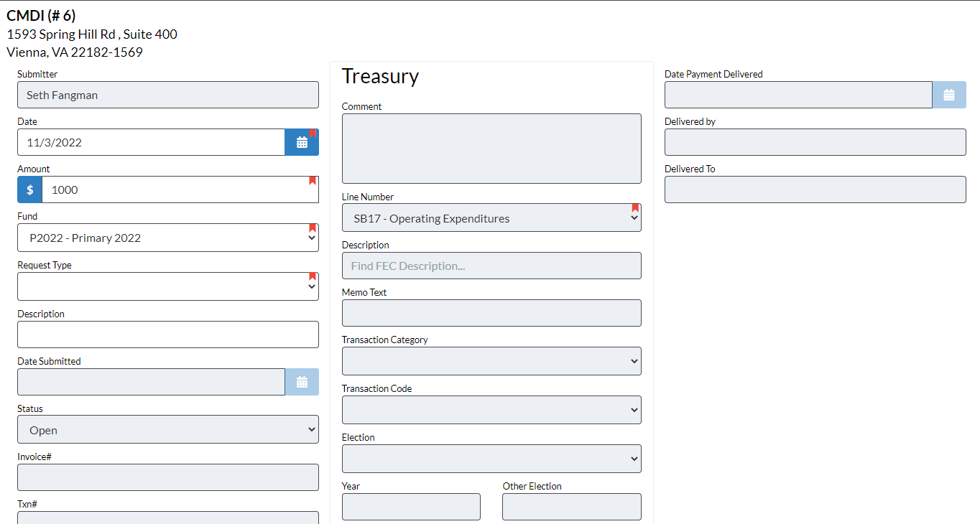Screen dimensions: 980x524
Task: Click the Memo Text input field
Action: [x=491, y=313]
